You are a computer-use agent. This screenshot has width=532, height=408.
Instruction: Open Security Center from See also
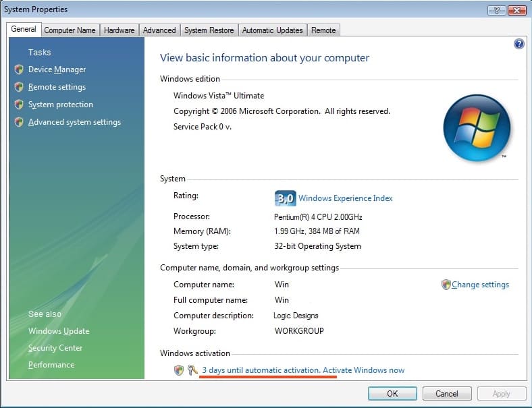pos(55,348)
